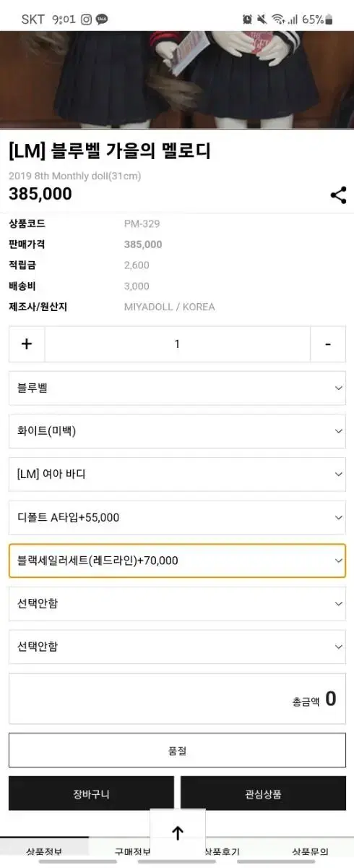Tap the alarm icon in status bar
The height and width of the screenshot is (868, 354).
[247, 20]
